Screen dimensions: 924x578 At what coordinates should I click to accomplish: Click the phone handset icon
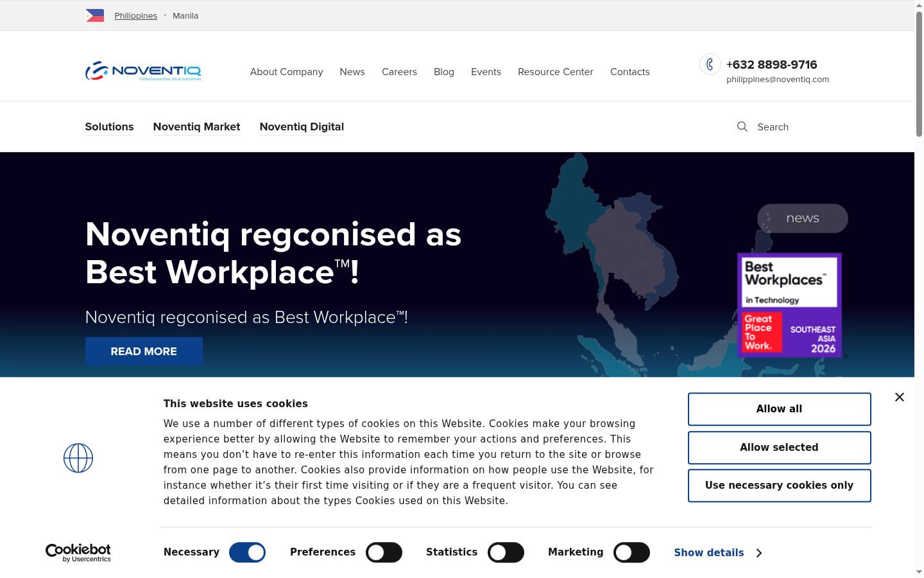click(x=710, y=64)
